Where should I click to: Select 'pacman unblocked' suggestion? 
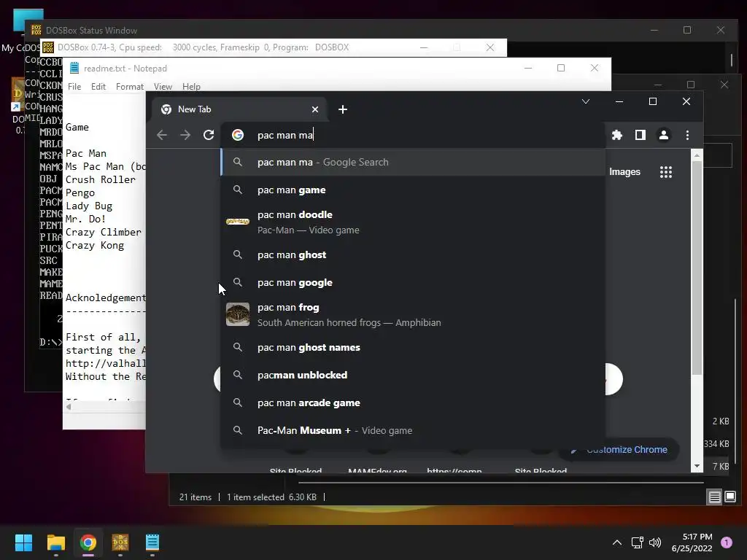coord(413,376)
